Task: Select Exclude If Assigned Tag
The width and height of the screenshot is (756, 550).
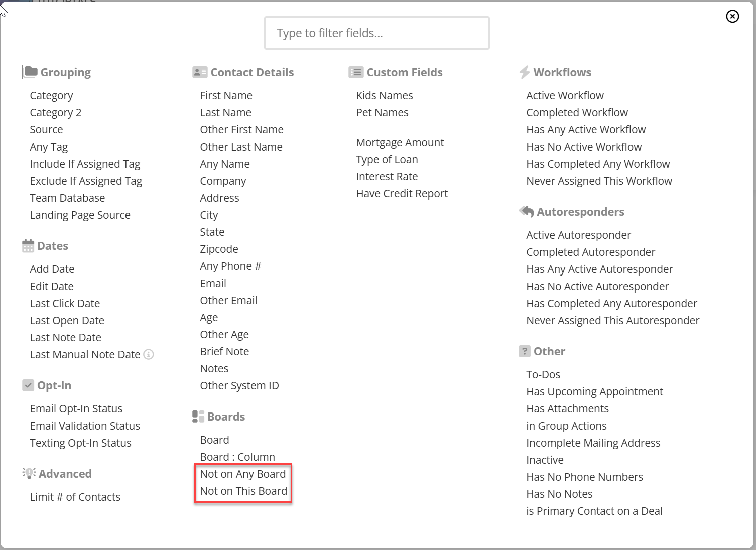Action: pos(86,181)
